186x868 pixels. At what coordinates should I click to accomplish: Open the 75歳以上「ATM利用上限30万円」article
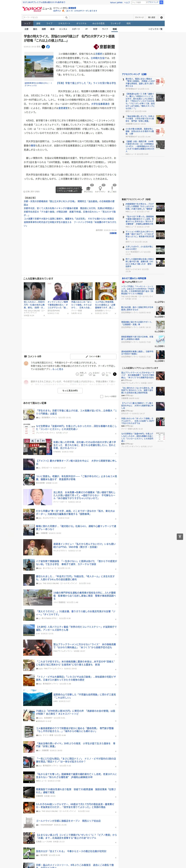pyautogui.click(x=76, y=712)
